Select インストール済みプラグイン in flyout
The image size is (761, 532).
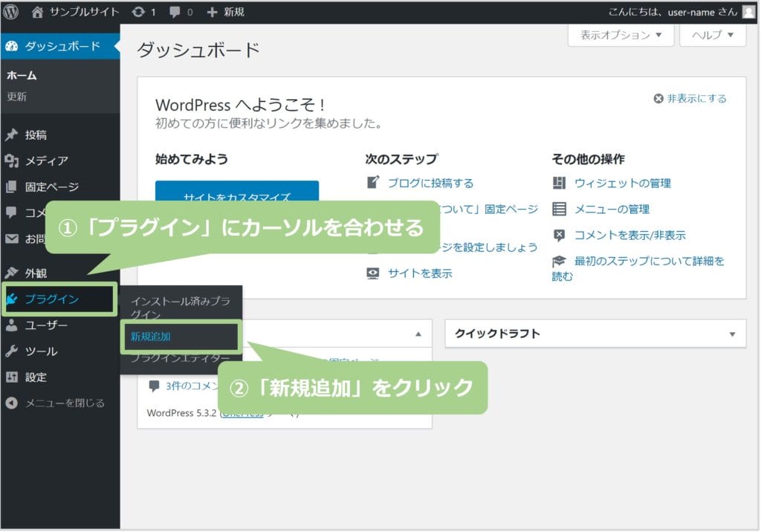point(181,308)
